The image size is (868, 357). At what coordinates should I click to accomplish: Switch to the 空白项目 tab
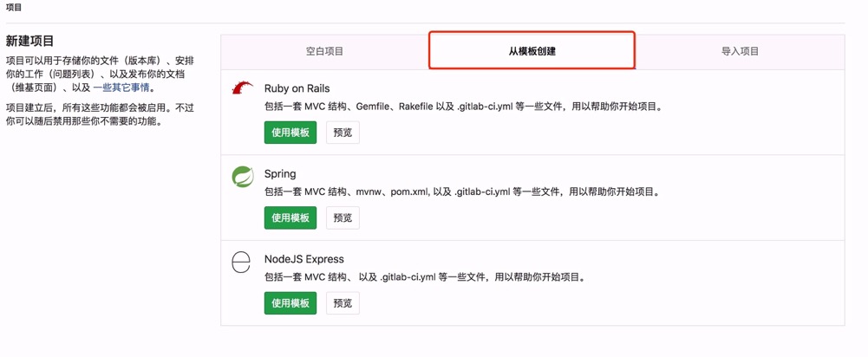pos(325,51)
